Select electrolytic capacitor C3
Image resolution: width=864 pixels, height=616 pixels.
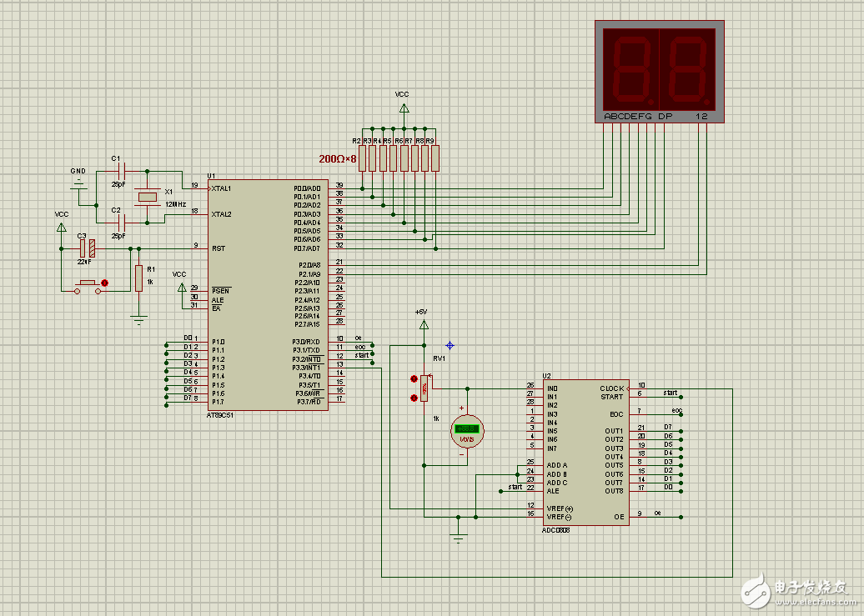tap(87, 248)
